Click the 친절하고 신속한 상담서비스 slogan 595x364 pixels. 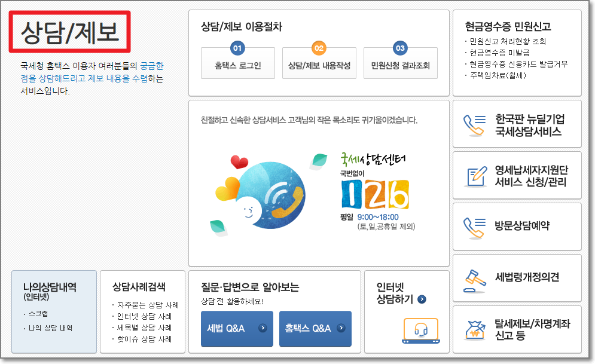(x=309, y=120)
